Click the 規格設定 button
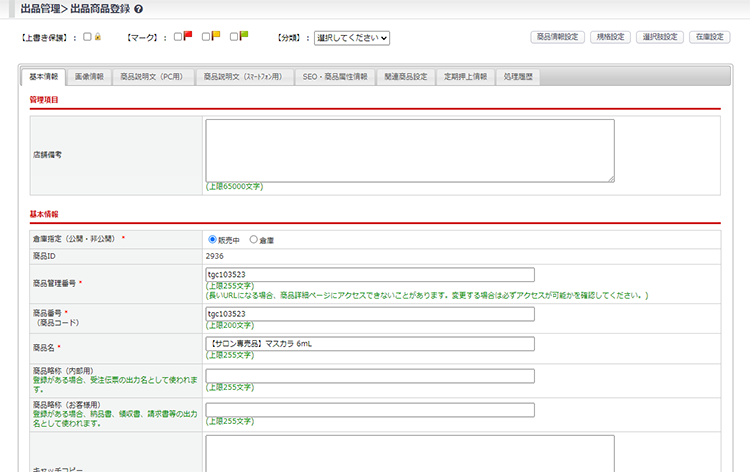The image size is (750, 472). pos(610,37)
